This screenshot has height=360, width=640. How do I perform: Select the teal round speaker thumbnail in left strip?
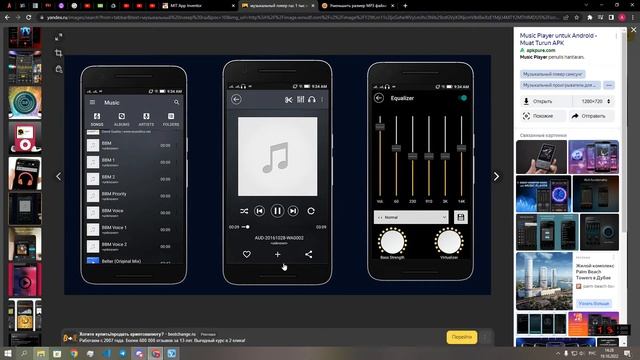pos(25,103)
